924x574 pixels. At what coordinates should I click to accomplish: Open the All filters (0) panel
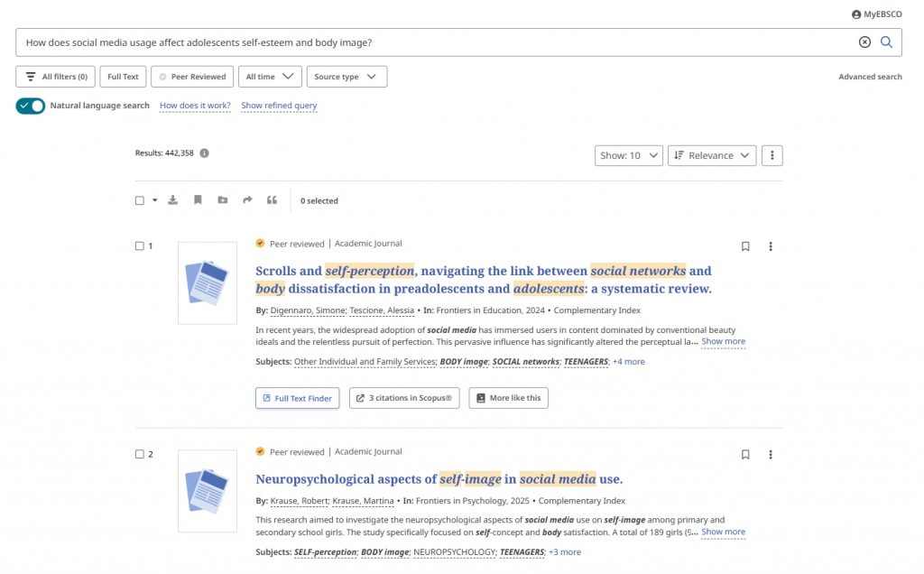pos(55,77)
